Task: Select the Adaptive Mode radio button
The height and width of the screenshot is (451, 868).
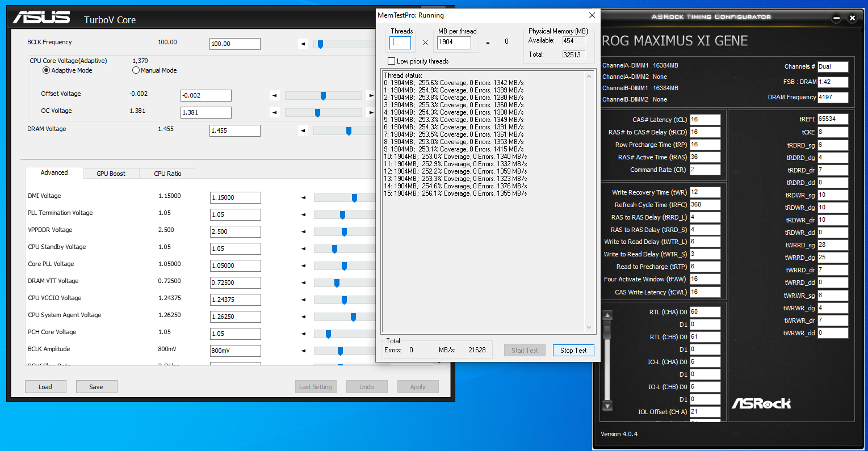Action: 47,70
